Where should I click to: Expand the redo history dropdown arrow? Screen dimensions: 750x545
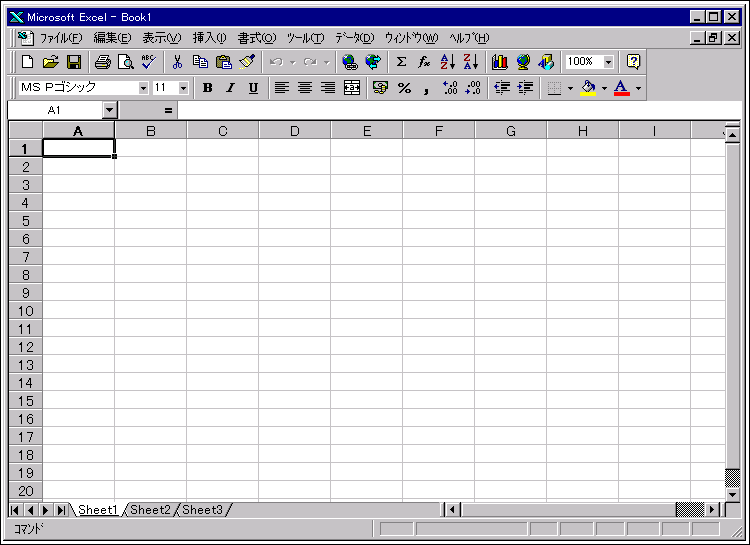click(x=327, y=62)
